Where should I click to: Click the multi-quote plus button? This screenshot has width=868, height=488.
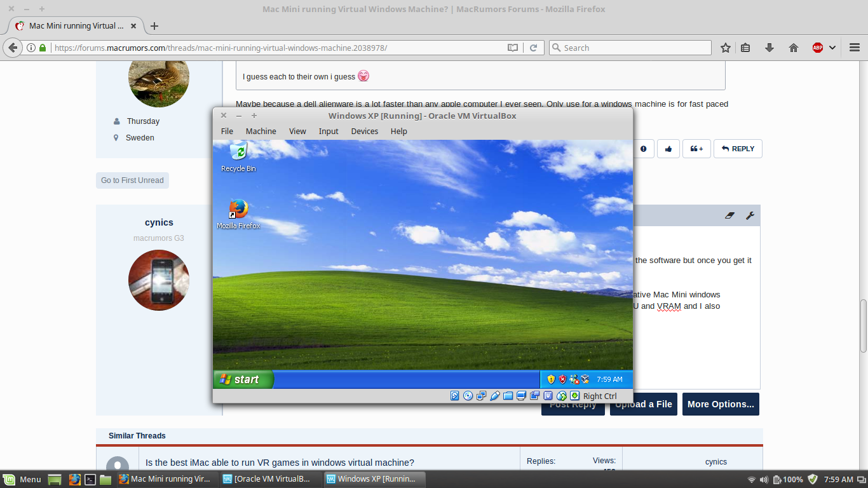point(697,149)
